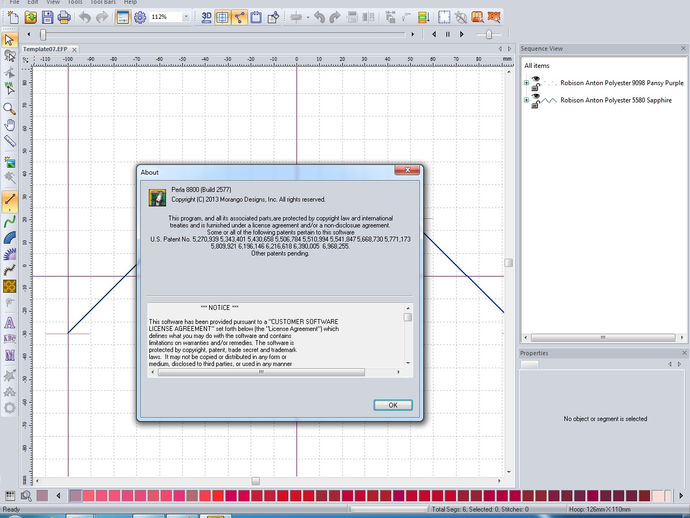690x518 pixels.
Task: Select the Measure ruler tool
Action: pos(9,141)
